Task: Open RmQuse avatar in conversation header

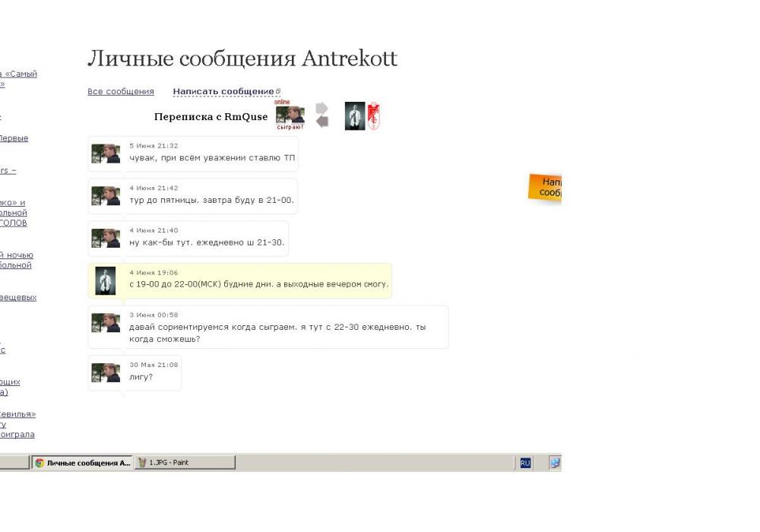Action: pyautogui.click(x=290, y=115)
